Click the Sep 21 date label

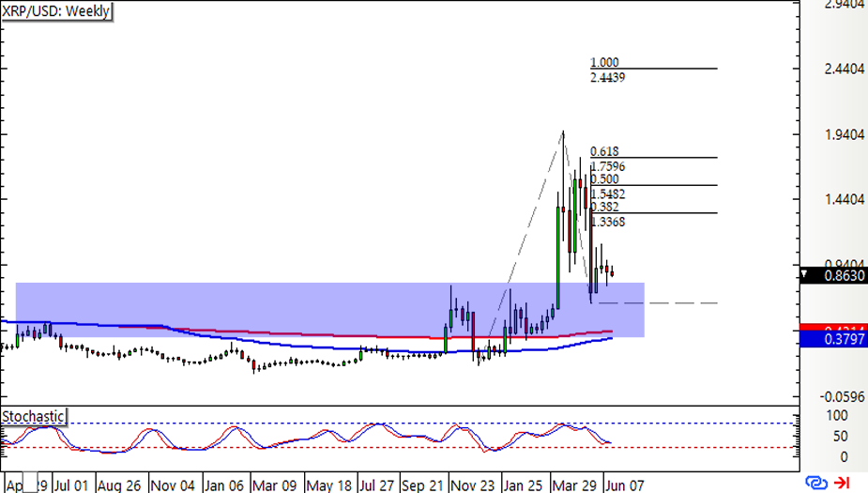(x=422, y=485)
